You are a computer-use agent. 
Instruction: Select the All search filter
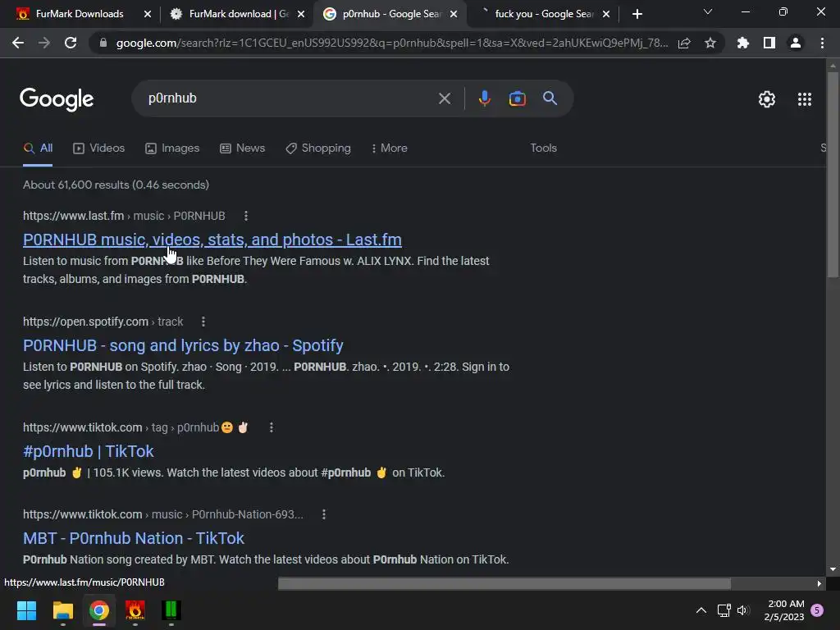click(x=38, y=148)
